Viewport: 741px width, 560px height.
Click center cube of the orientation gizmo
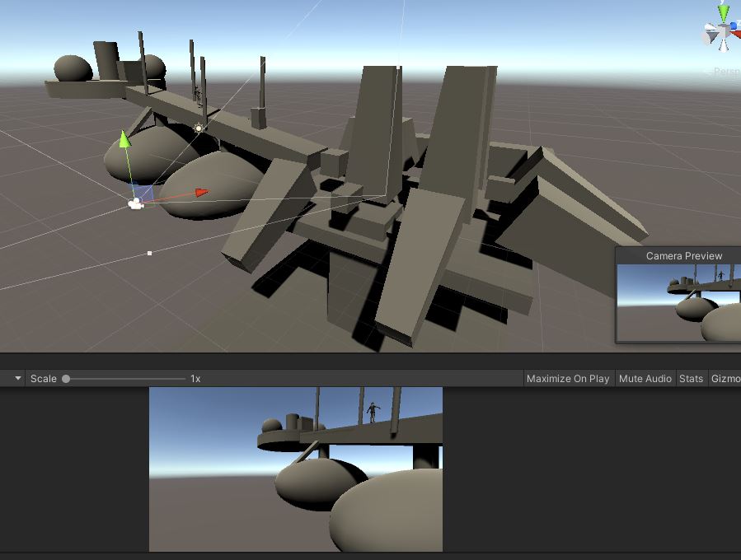[x=724, y=32]
